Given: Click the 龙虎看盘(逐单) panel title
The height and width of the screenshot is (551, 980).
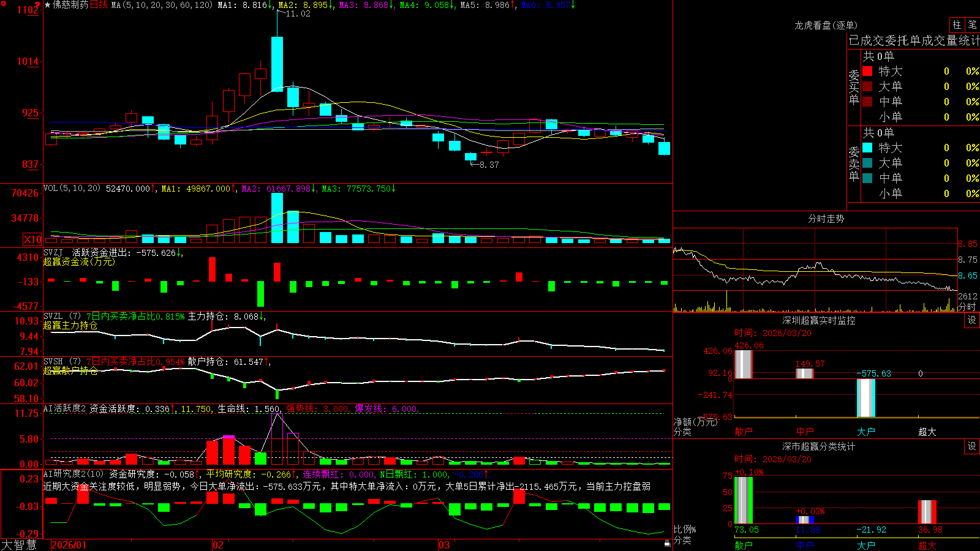Looking at the screenshot, I should 826,25.
